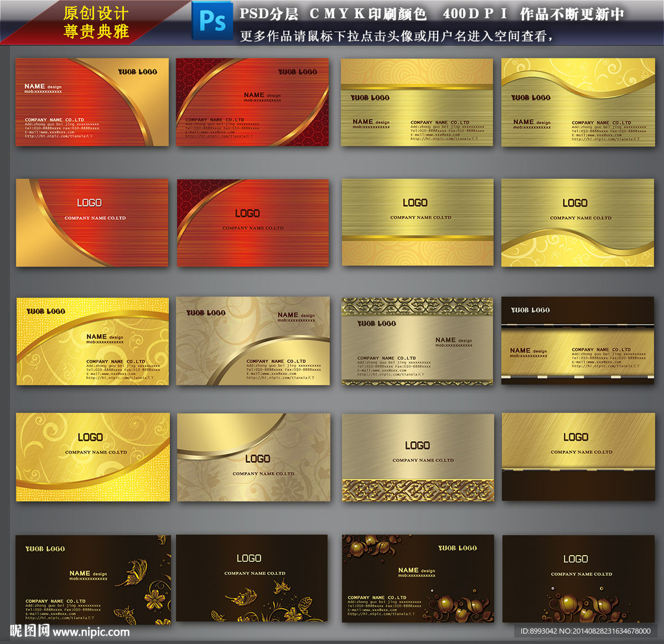Click the 400DPI header text
The height and width of the screenshot is (644, 664).
tap(475, 14)
